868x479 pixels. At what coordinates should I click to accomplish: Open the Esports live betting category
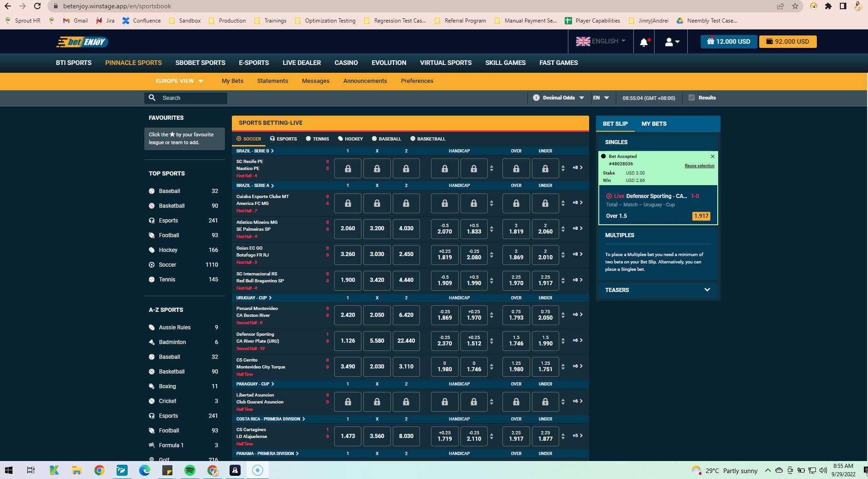tap(283, 139)
